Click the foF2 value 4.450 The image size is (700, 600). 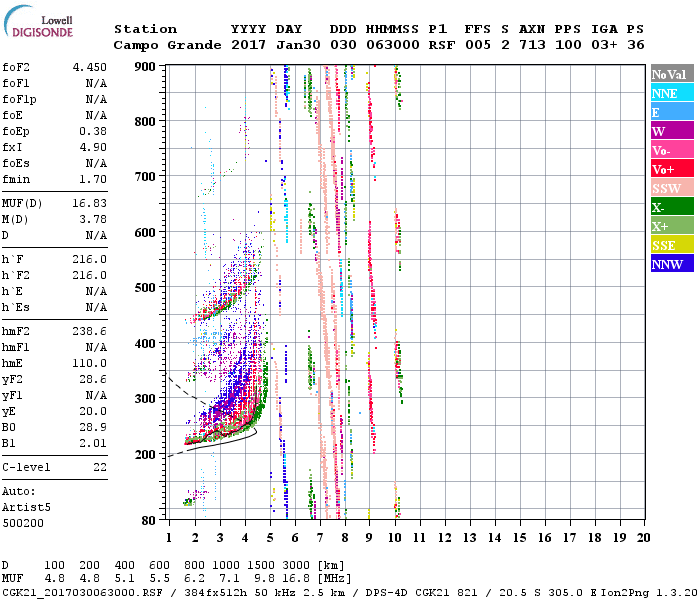pos(89,67)
